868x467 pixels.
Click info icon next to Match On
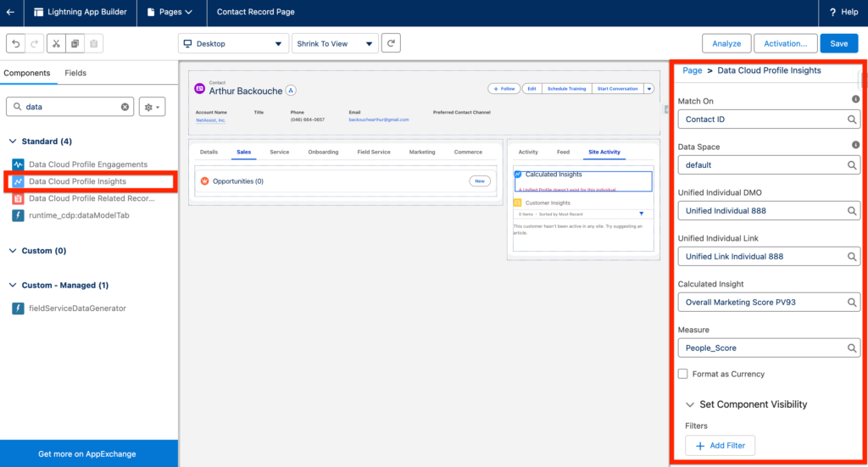855,100
